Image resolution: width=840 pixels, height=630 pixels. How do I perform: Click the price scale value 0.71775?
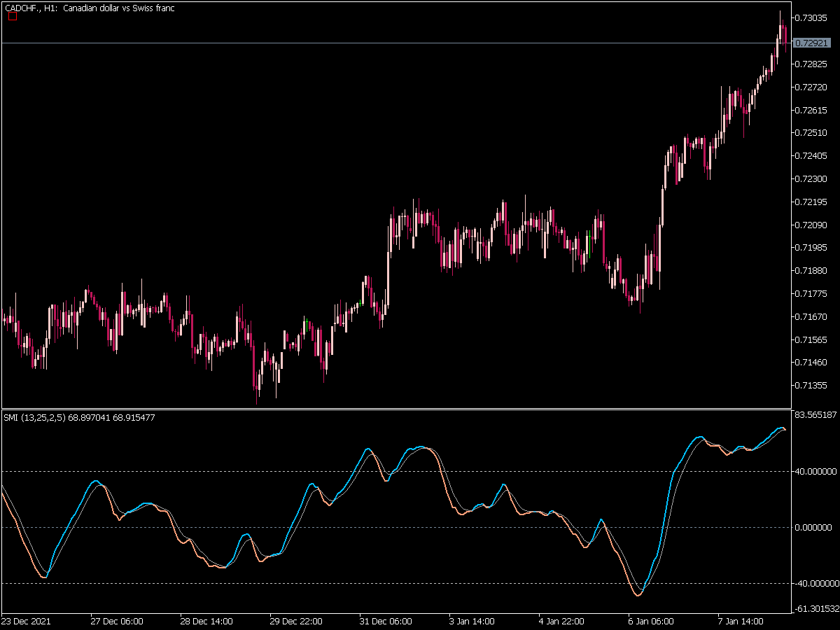click(813, 293)
